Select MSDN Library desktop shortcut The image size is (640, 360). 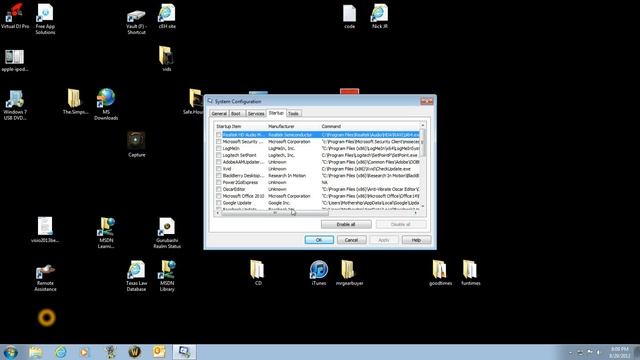coord(167,276)
